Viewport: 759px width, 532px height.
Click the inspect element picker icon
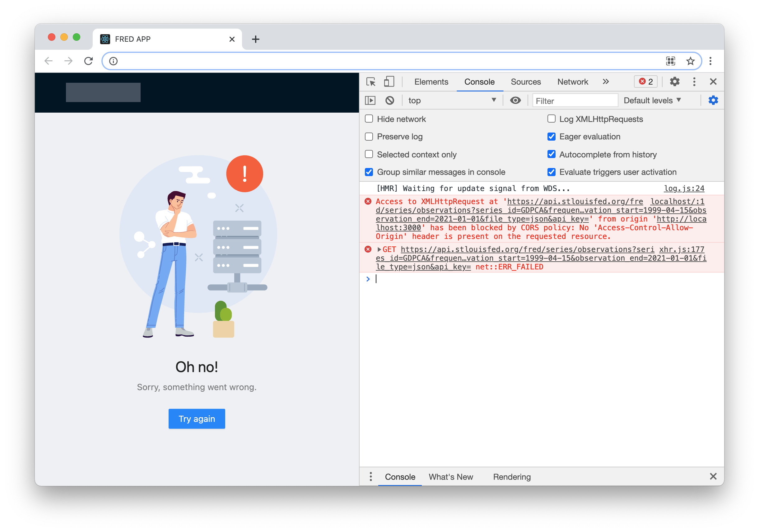(371, 82)
